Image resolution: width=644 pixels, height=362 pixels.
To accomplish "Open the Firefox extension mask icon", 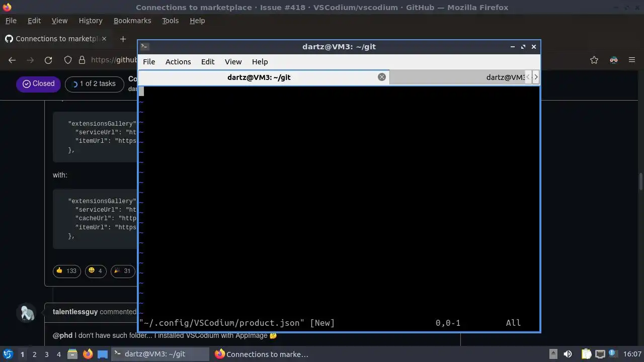I will [613, 60].
